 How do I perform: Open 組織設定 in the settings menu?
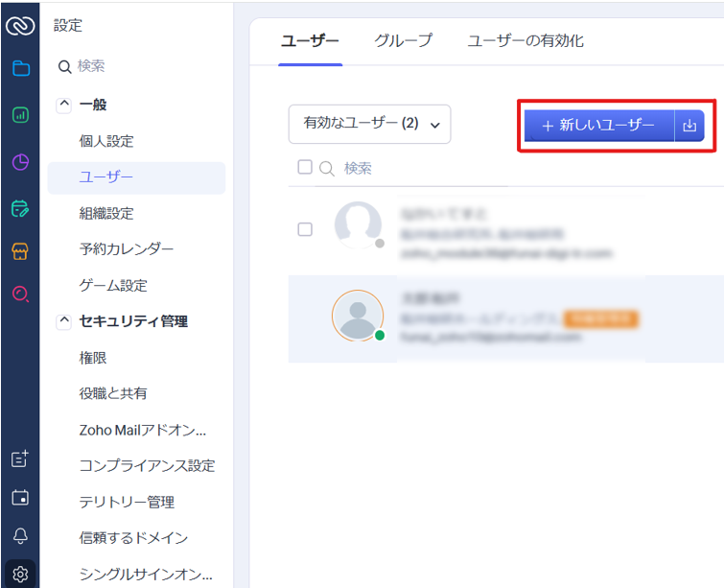[106, 213]
